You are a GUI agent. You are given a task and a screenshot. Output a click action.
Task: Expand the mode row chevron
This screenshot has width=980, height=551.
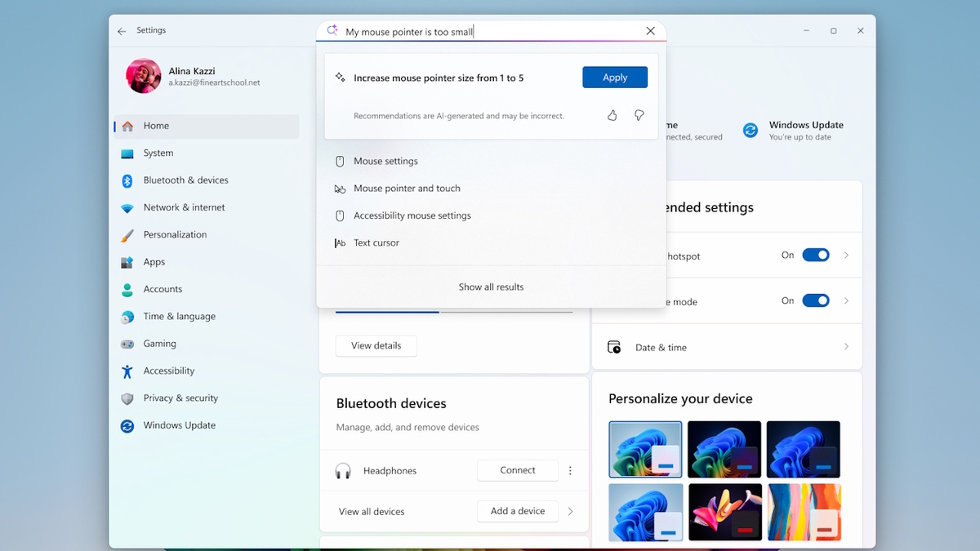(x=846, y=301)
